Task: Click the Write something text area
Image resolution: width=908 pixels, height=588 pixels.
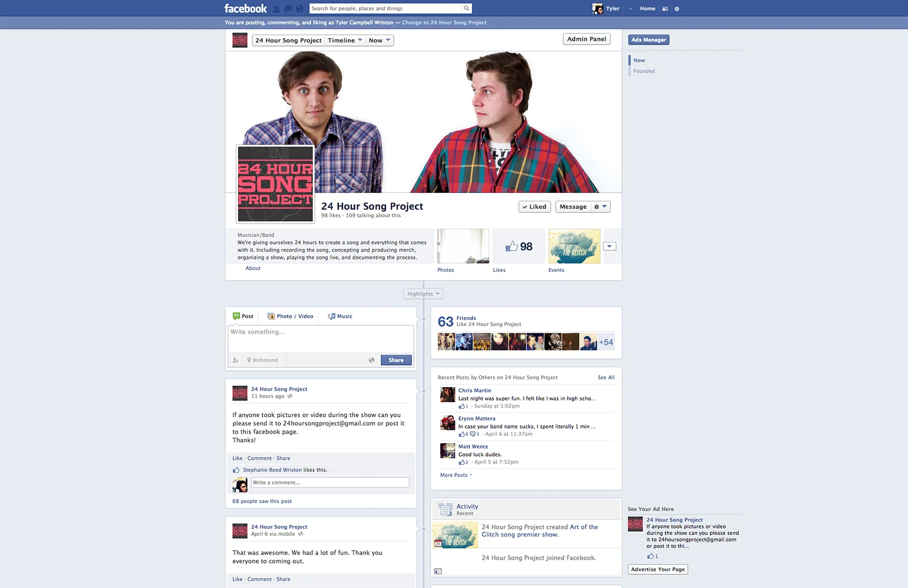Action: pos(321,339)
